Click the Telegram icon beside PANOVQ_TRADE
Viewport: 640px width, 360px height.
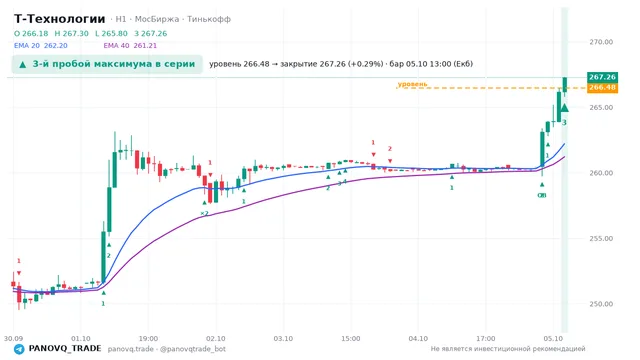click(x=19, y=349)
